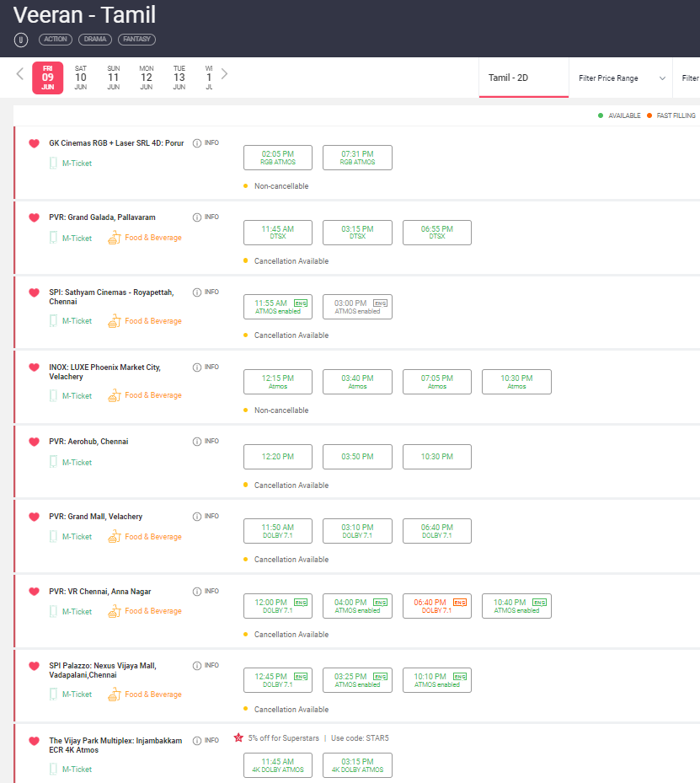Open the partially visible Filter dropdown

688,78
